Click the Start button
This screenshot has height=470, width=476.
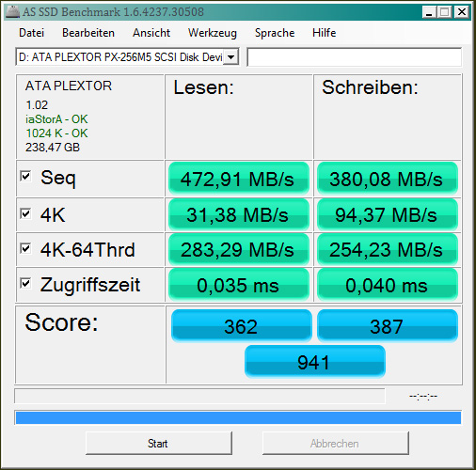tap(159, 443)
